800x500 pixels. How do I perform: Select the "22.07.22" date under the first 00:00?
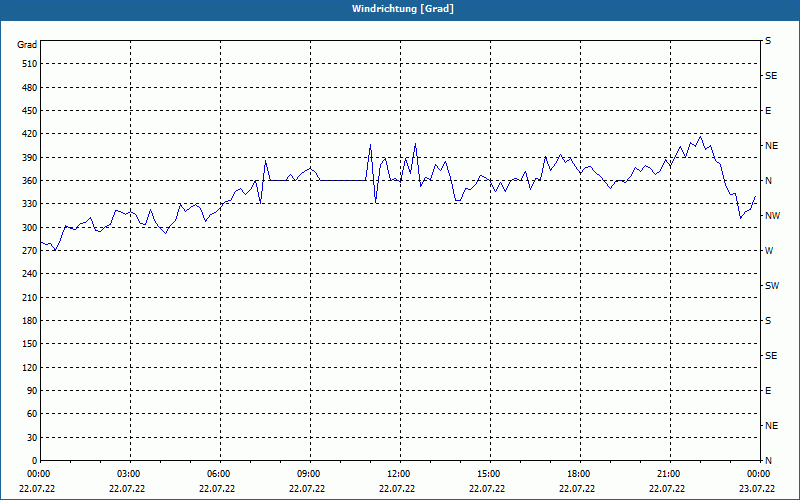(x=37, y=489)
